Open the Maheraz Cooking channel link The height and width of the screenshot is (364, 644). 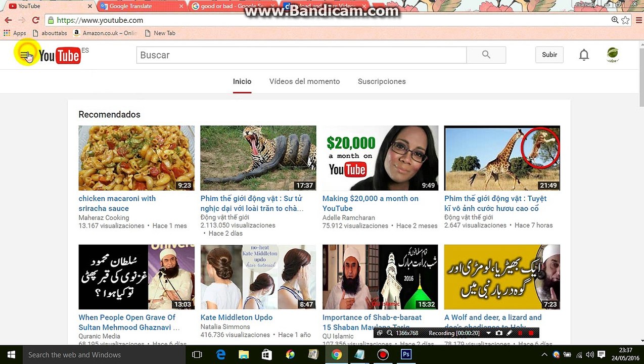104,218
